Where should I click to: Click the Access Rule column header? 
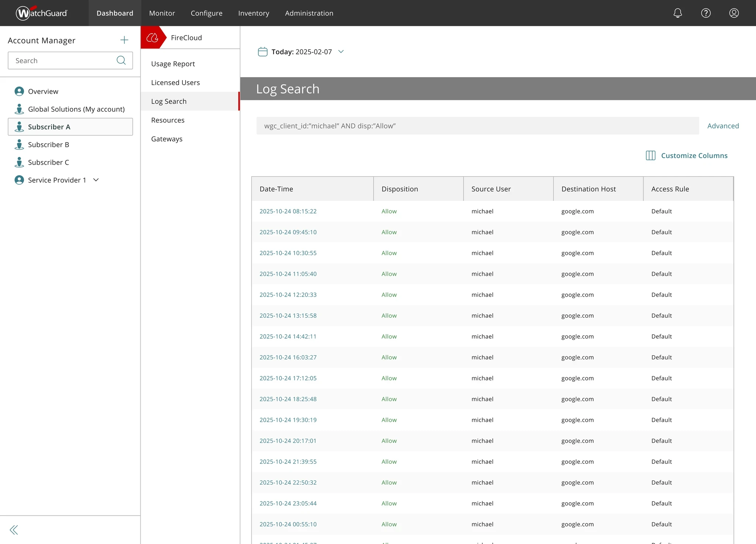[688, 189]
